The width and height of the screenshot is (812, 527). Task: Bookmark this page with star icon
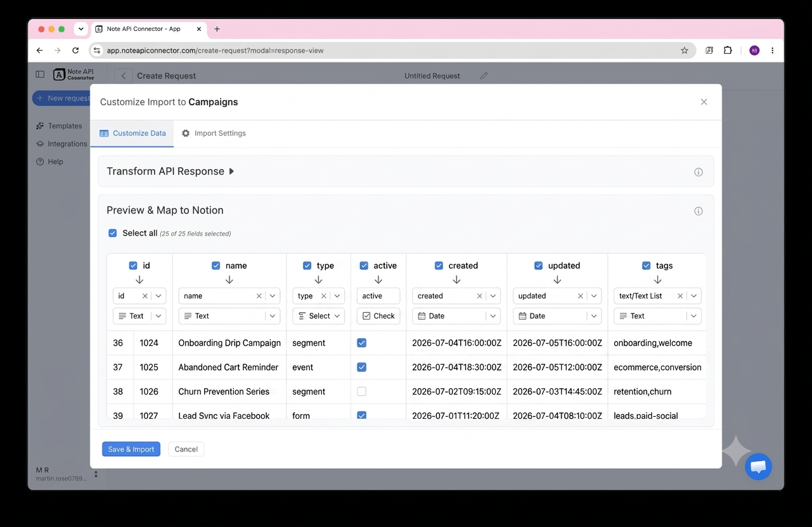tap(685, 50)
